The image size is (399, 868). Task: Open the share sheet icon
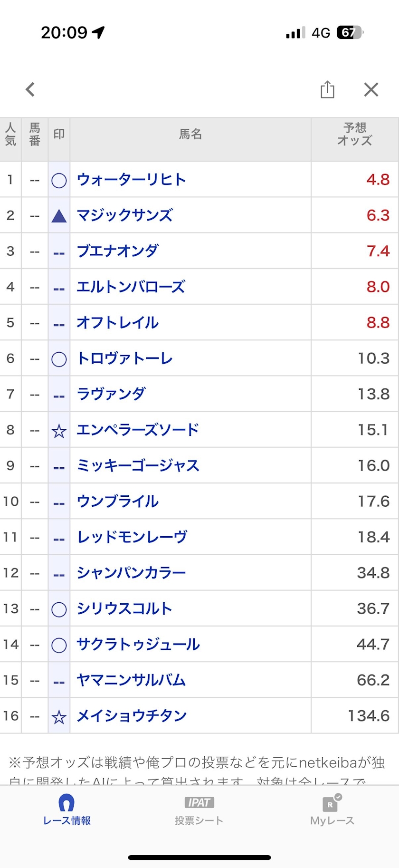tap(327, 89)
